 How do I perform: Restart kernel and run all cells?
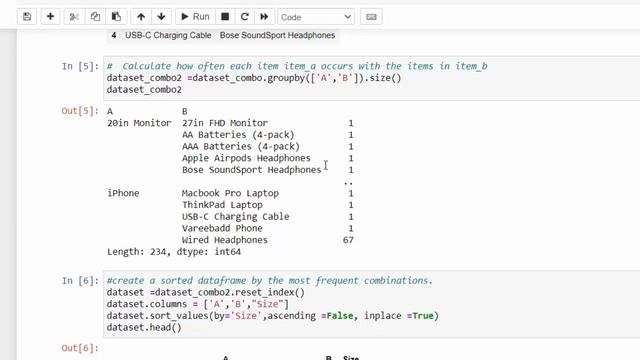[x=264, y=17]
